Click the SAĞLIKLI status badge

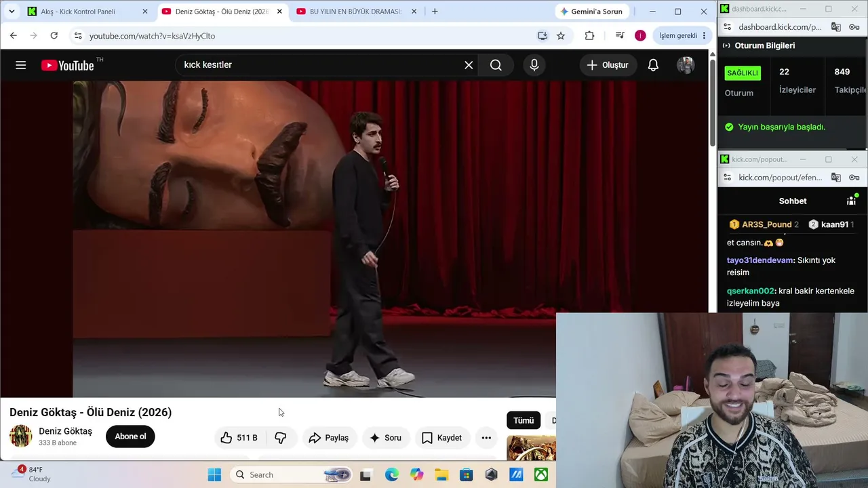[x=743, y=73]
